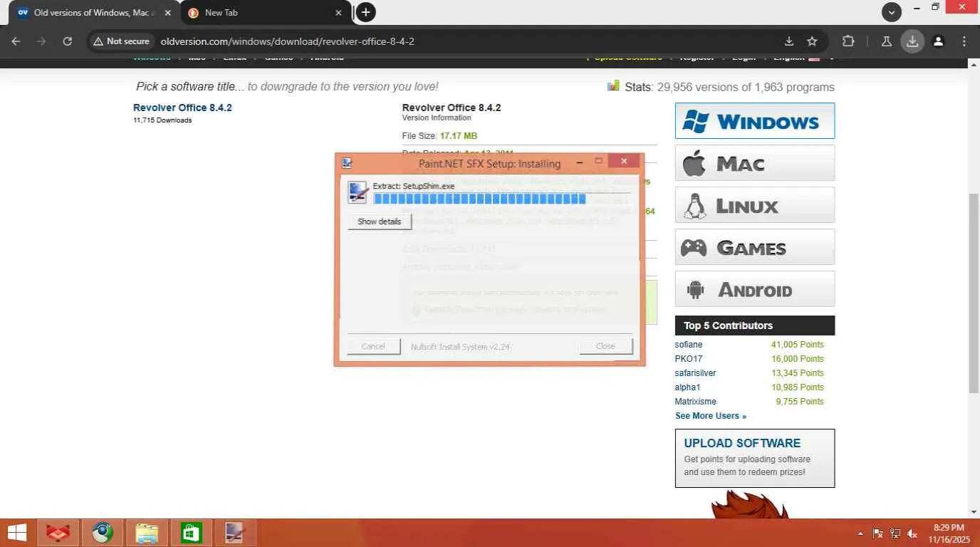
Task: Select the Windows platform category
Action: coord(755,121)
